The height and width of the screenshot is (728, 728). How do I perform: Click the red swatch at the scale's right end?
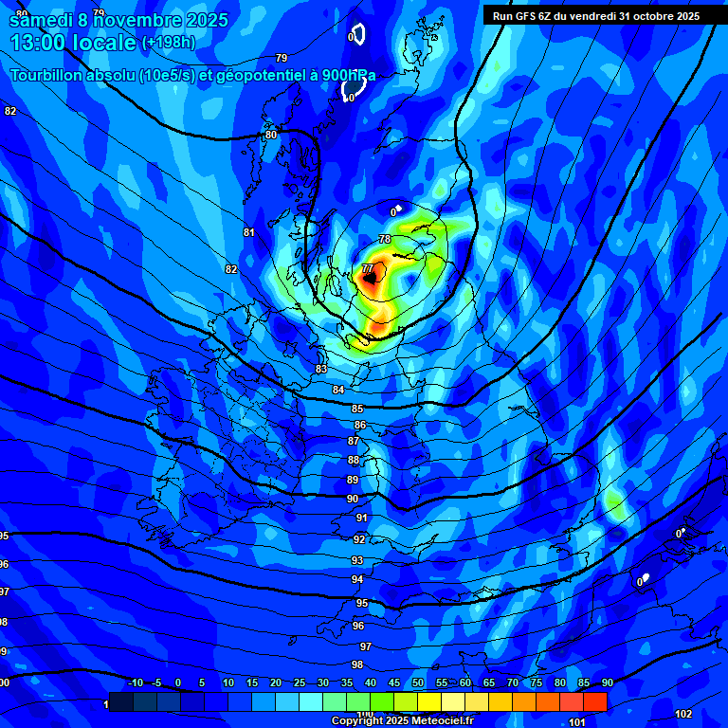tap(595, 701)
